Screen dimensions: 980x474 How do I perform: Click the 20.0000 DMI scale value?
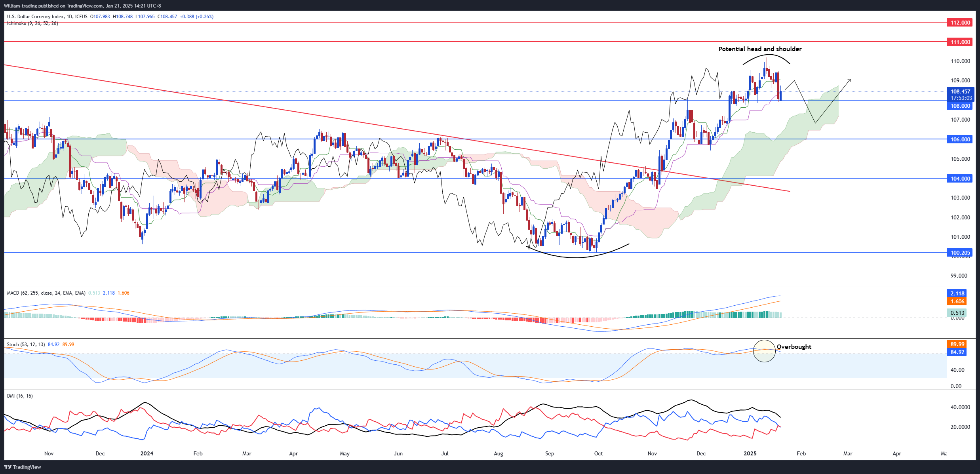point(960,427)
